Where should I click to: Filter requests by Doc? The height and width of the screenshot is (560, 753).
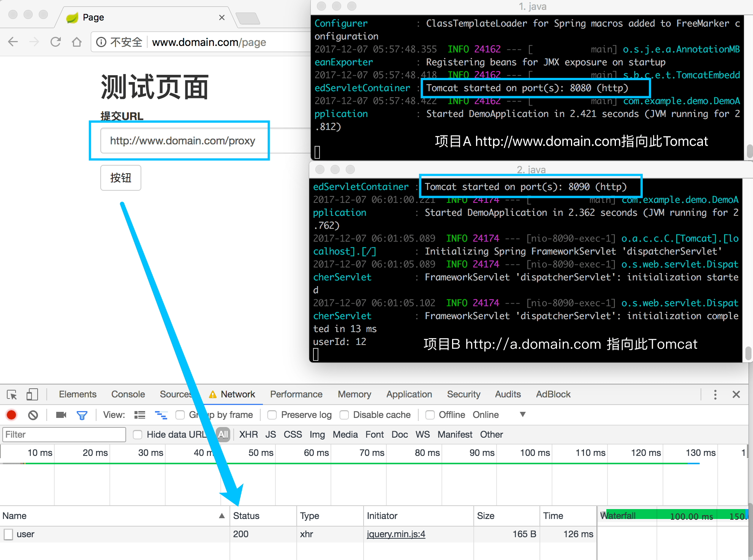pos(400,435)
